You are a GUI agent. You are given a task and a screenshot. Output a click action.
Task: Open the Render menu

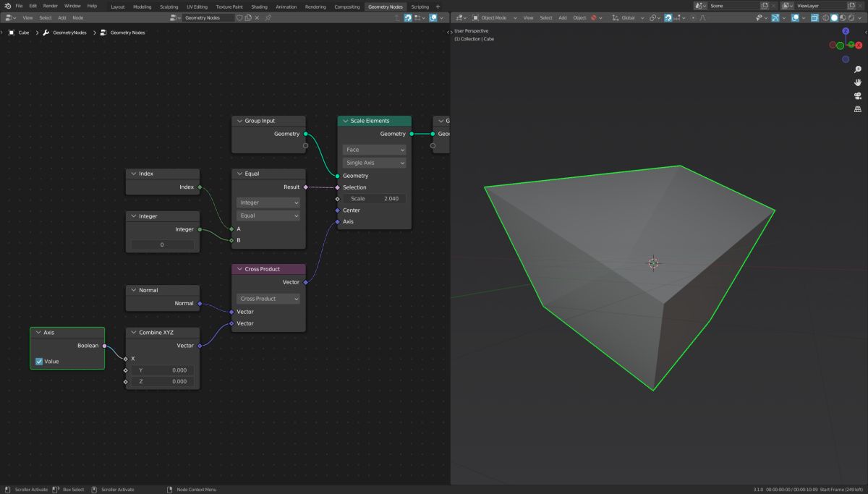(x=51, y=6)
